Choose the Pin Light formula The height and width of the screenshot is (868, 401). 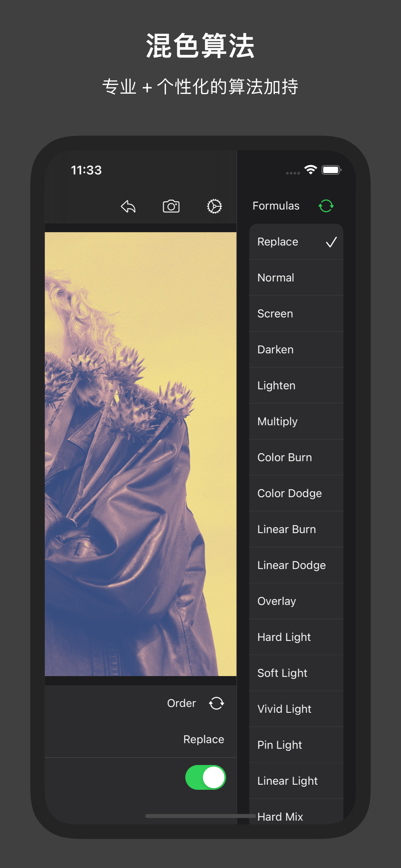pyautogui.click(x=296, y=745)
